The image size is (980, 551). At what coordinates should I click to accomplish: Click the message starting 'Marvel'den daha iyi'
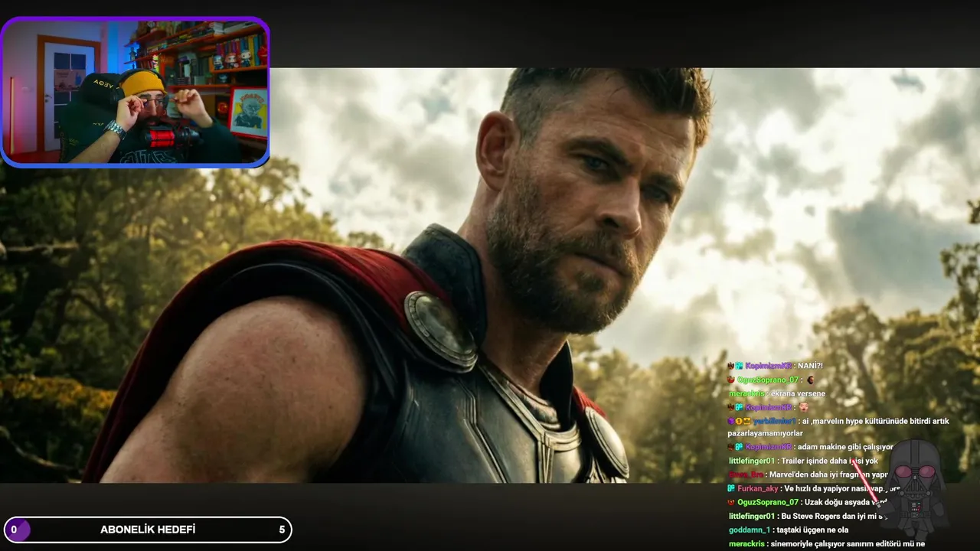828,474
